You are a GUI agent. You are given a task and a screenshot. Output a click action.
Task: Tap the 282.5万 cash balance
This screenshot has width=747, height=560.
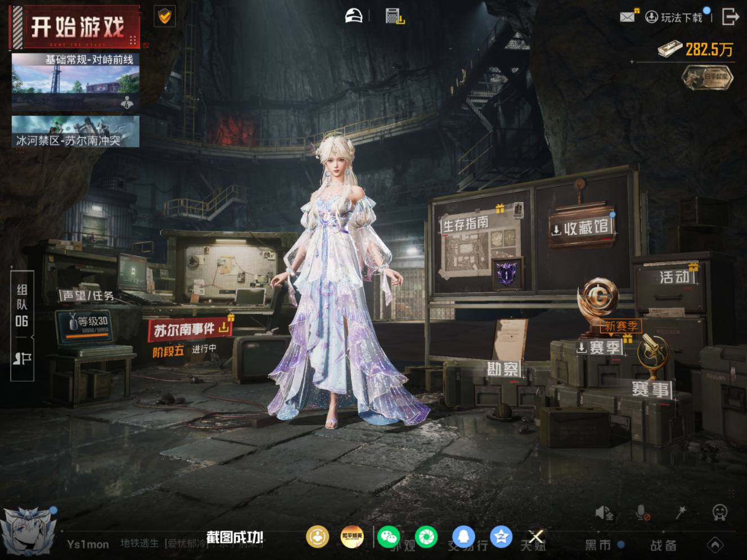coord(696,50)
